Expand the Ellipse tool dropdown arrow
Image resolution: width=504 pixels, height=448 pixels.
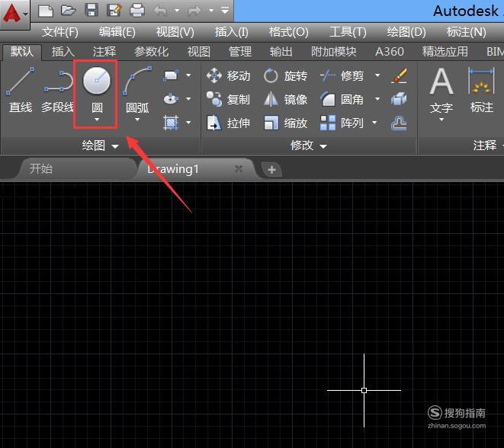pos(188,99)
